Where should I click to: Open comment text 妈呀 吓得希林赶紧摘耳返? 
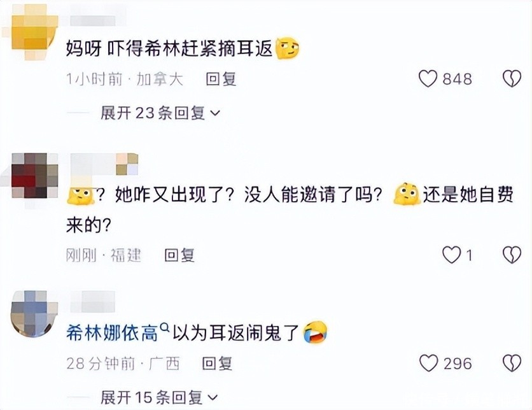click(x=169, y=49)
